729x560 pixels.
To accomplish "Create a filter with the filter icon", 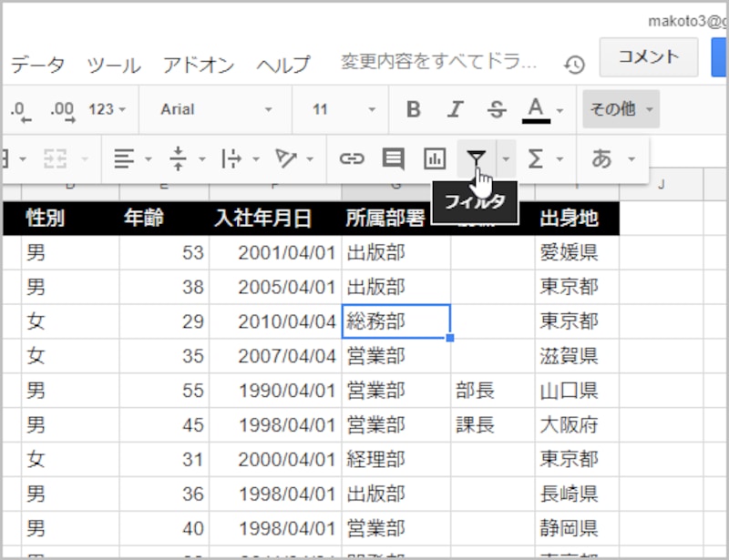I will (x=476, y=158).
